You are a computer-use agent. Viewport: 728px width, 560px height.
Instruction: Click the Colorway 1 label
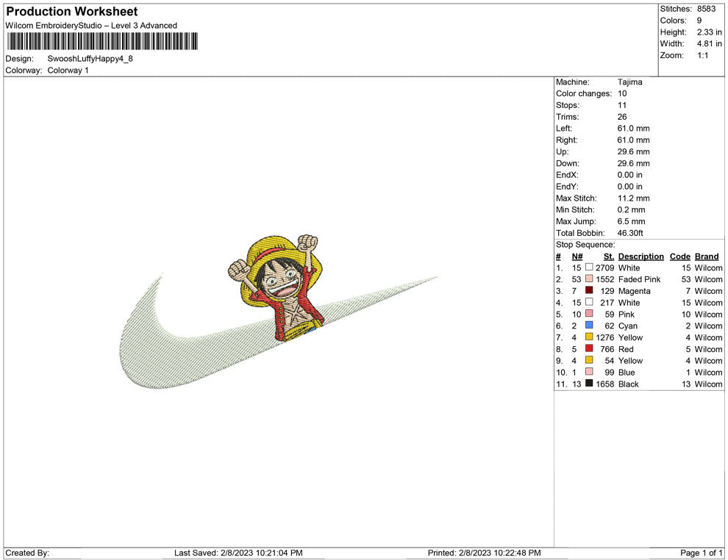coord(66,70)
